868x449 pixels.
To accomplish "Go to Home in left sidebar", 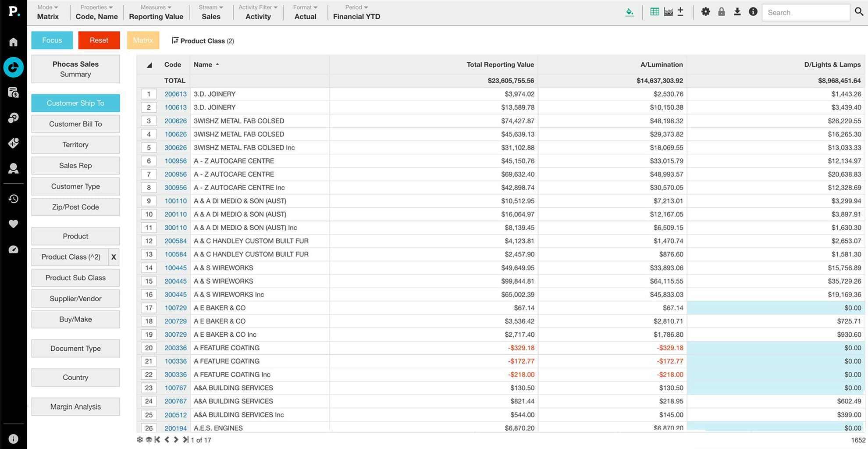I will (x=13, y=42).
